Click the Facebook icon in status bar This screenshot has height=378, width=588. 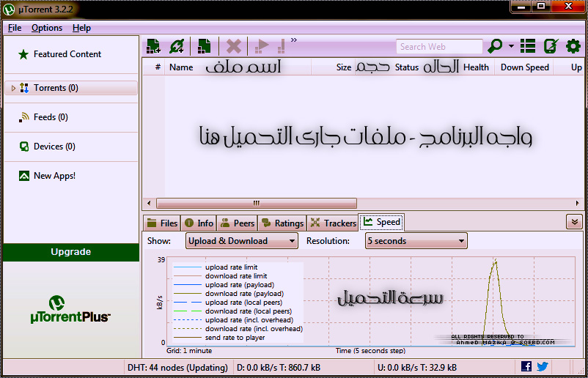coord(526,366)
